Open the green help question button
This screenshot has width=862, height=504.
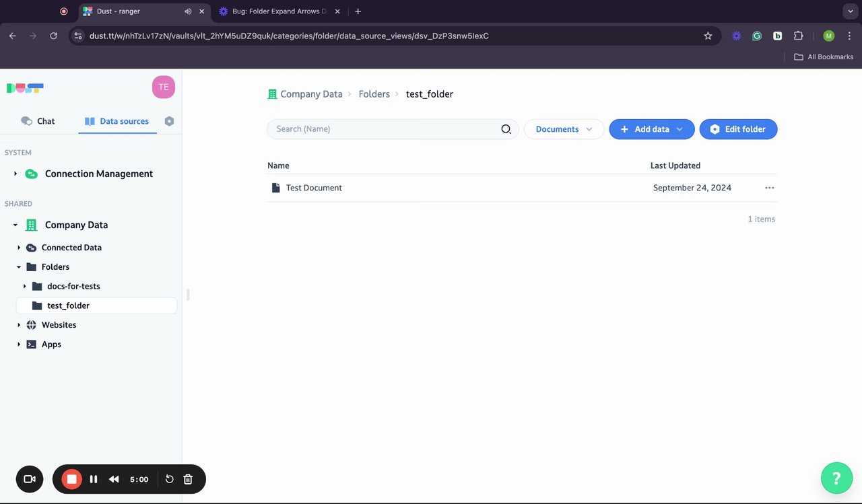click(836, 478)
